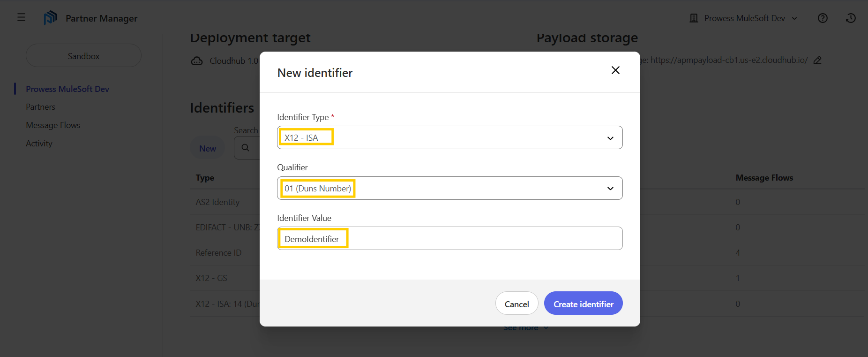
Task: Open Partners in the sidebar
Action: (40, 107)
